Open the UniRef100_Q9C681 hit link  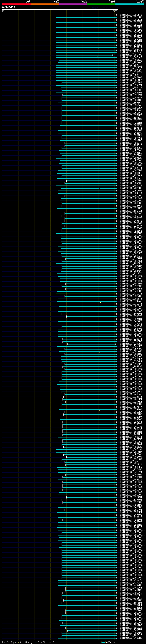[131, 15]
